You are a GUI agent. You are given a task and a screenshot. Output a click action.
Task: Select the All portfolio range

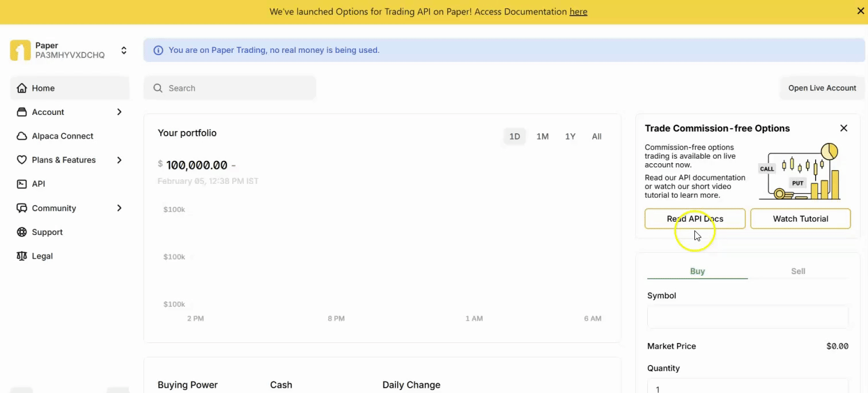click(597, 136)
